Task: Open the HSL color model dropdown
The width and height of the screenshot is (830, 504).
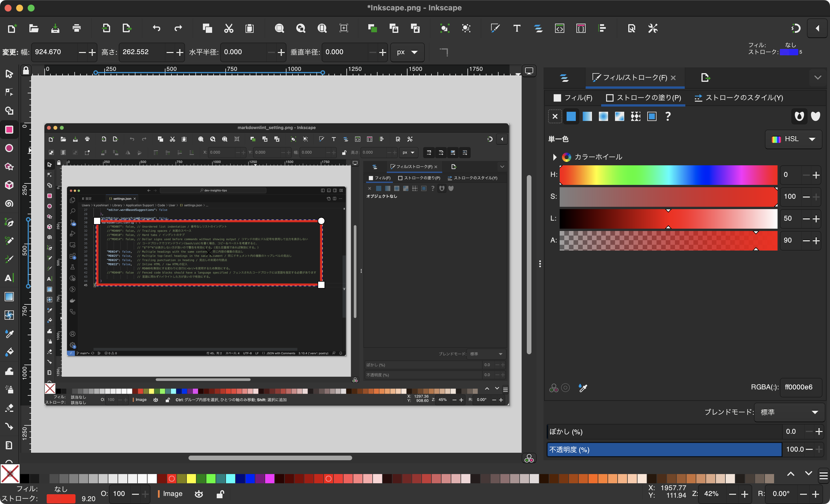Action: pos(794,139)
